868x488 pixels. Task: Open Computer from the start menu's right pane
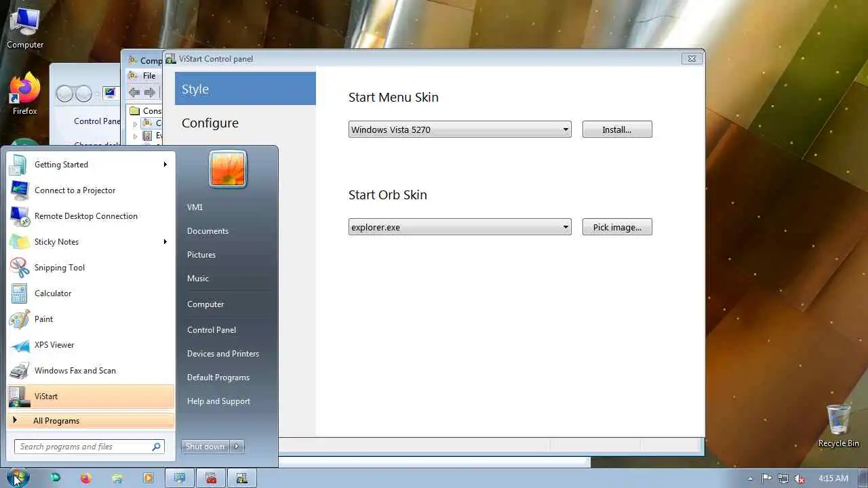coord(205,304)
